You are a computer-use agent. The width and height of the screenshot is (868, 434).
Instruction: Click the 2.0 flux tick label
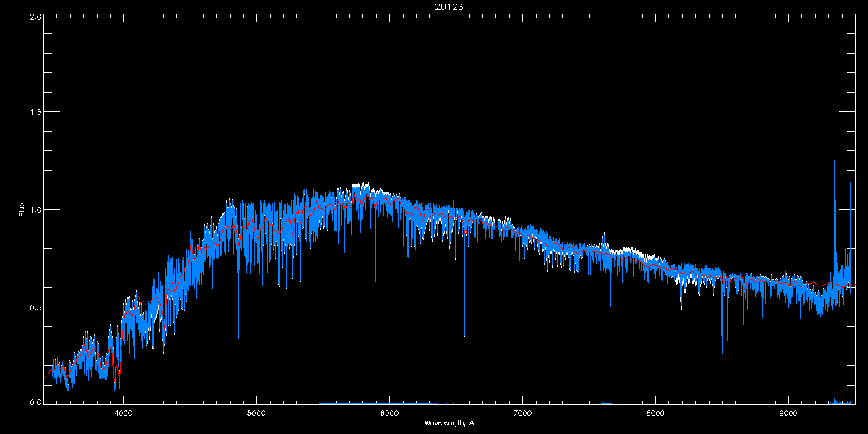(35, 16)
